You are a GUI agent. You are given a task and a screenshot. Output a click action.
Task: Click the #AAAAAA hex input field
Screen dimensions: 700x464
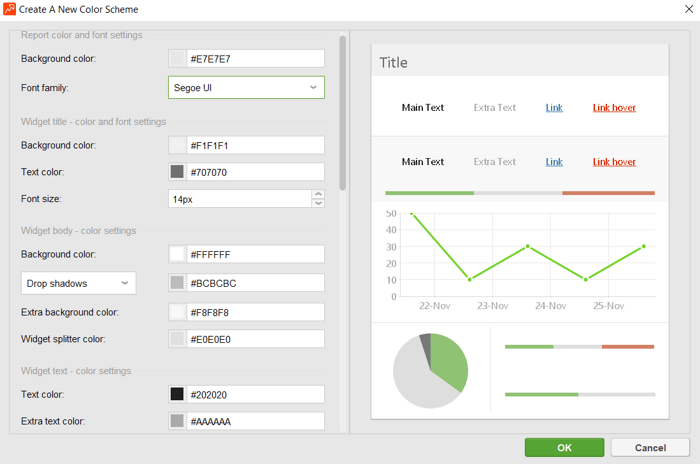coord(255,421)
